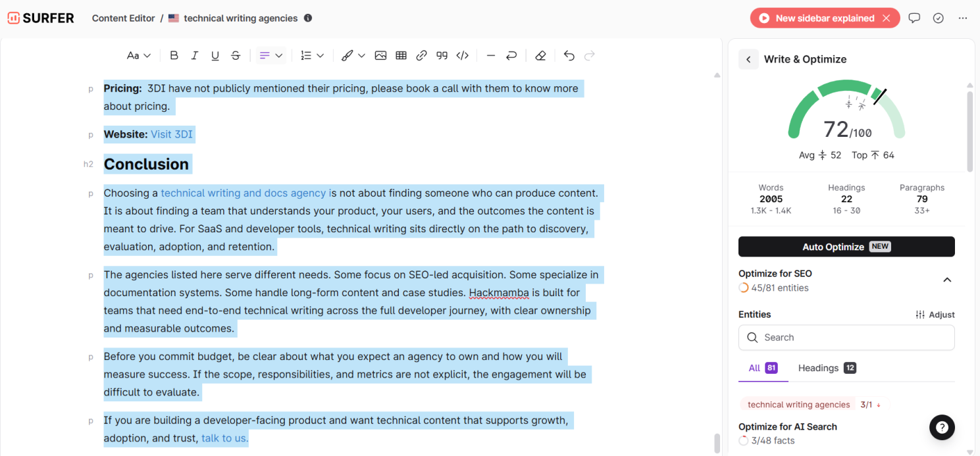980x456 pixels.
Task: Click the Surfer logo
Action: point(41,18)
